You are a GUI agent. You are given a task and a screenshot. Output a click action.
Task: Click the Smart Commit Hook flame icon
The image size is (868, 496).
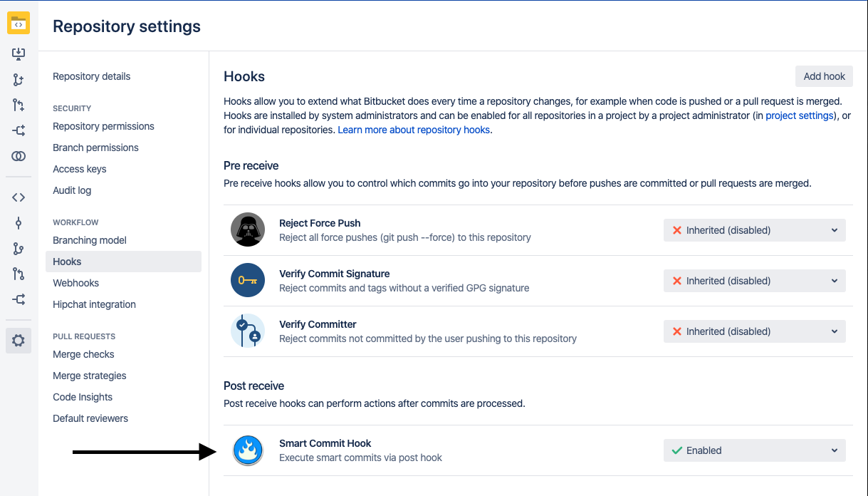[x=248, y=450]
